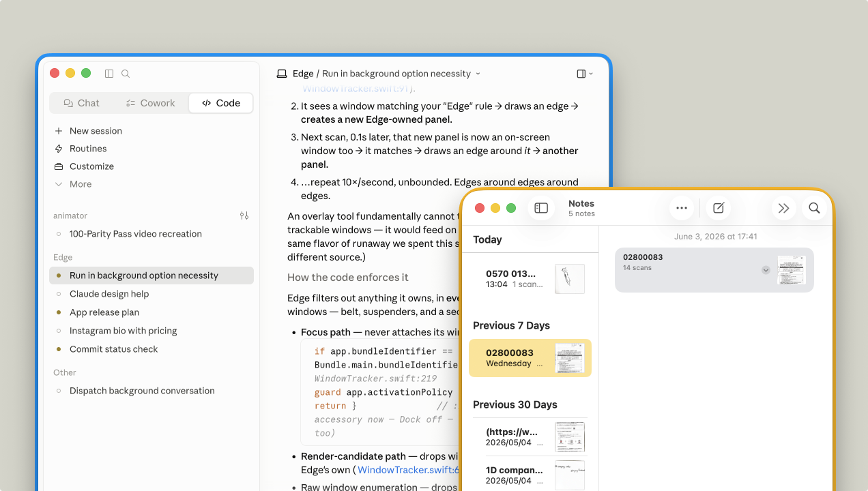Open Dispatch background conversation session
The image size is (868, 491).
click(151, 391)
